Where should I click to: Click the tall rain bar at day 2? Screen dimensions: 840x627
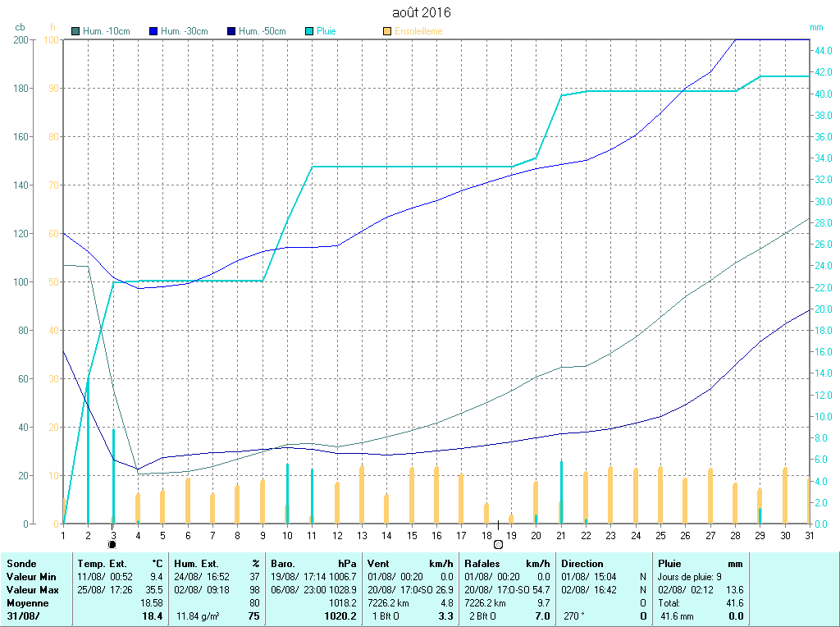pos(88,451)
